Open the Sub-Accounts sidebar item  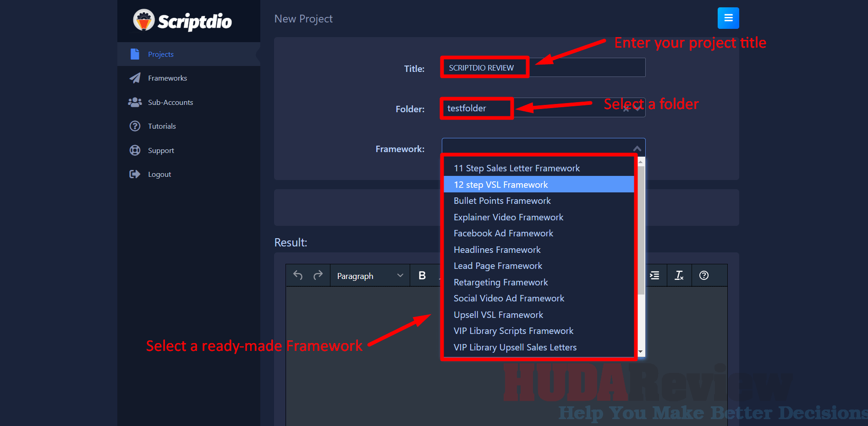[x=189, y=102]
